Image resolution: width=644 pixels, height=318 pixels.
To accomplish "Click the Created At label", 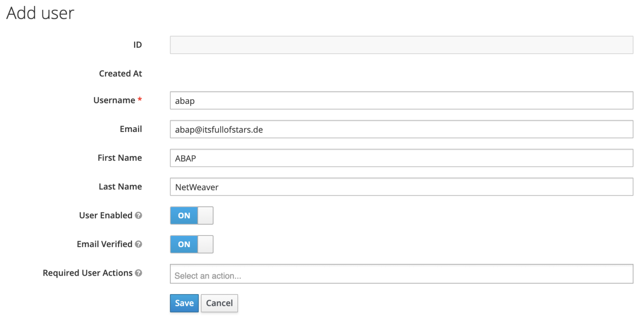I will click(x=120, y=73).
